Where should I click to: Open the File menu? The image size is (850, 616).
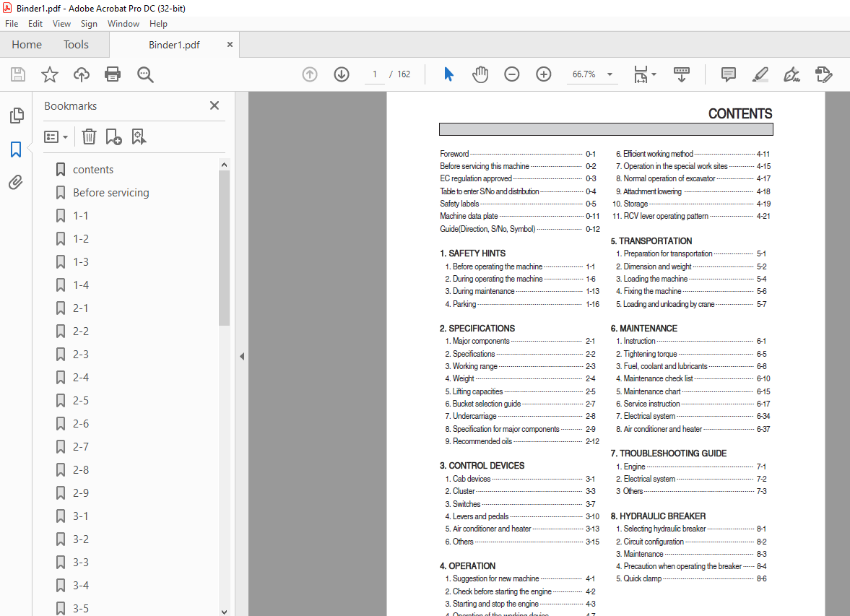click(x=12, y=24)
